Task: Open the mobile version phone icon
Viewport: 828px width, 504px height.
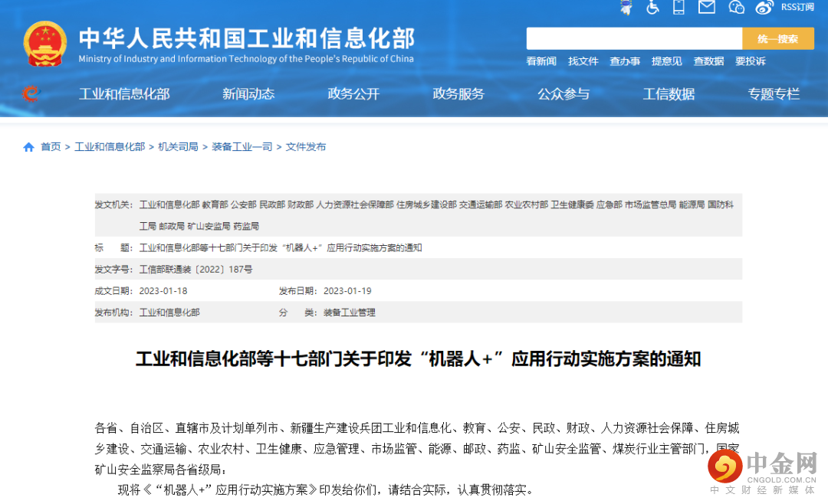Action: [679, 7]
